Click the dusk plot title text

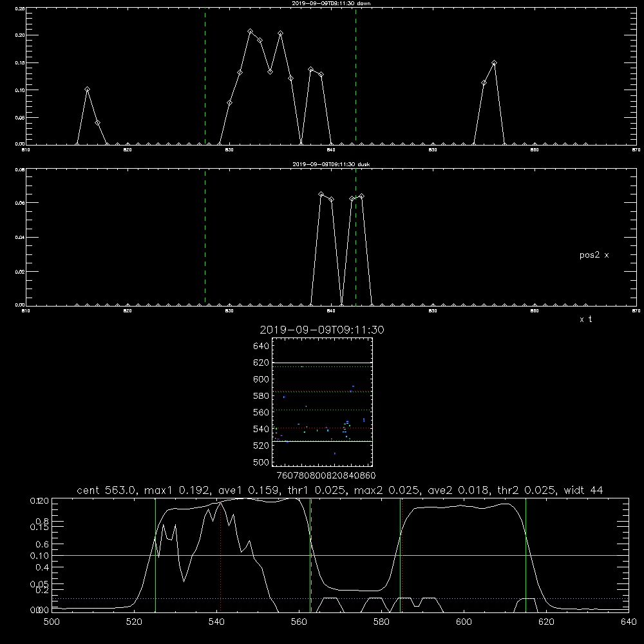(331, 164)
